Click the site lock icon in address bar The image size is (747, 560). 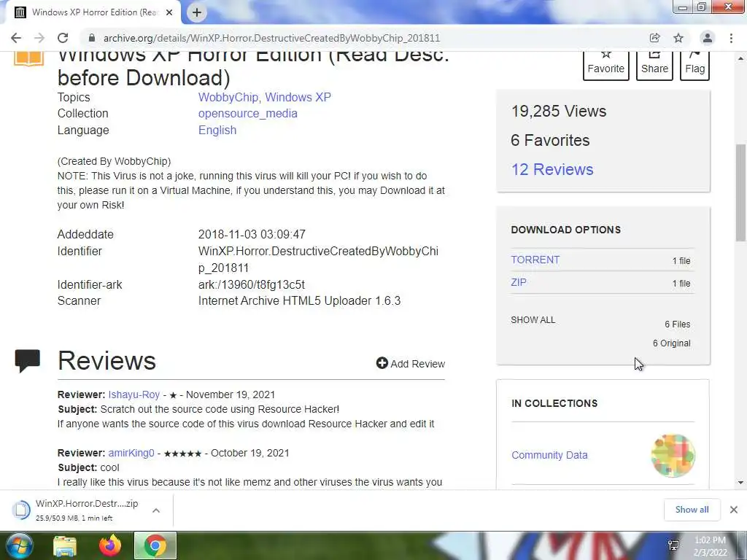(x=92, y=38)
